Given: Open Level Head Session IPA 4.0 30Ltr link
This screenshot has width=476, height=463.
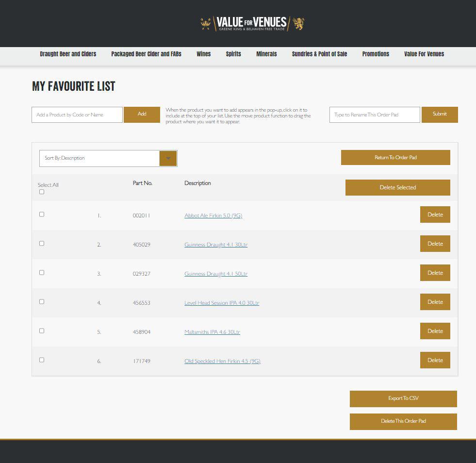Looking at the screenshot, I should (222, 303).
